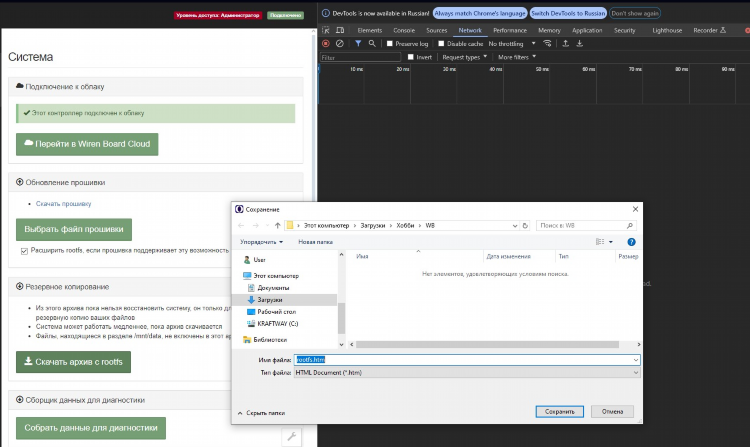Toggle the Invert filter checkbox

coord(410,57)
